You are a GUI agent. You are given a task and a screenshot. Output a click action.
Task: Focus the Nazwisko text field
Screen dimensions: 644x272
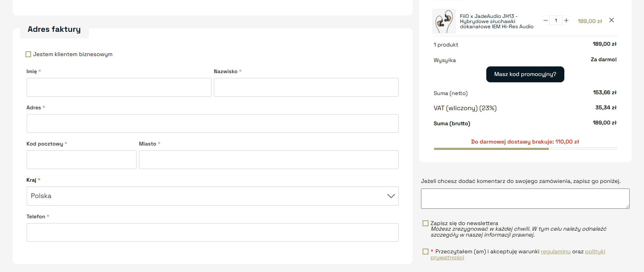(x=306, y=87)
